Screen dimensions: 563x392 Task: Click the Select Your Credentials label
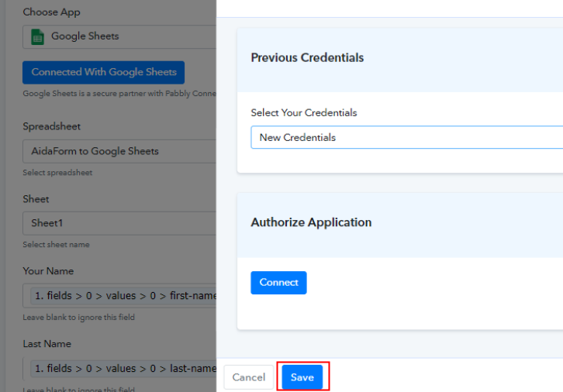coord(304,112)
